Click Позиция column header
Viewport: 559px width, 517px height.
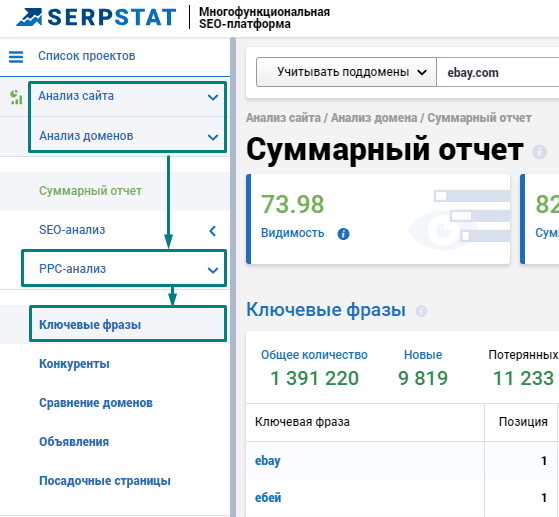pyautogui.click(x=523, y=422)
